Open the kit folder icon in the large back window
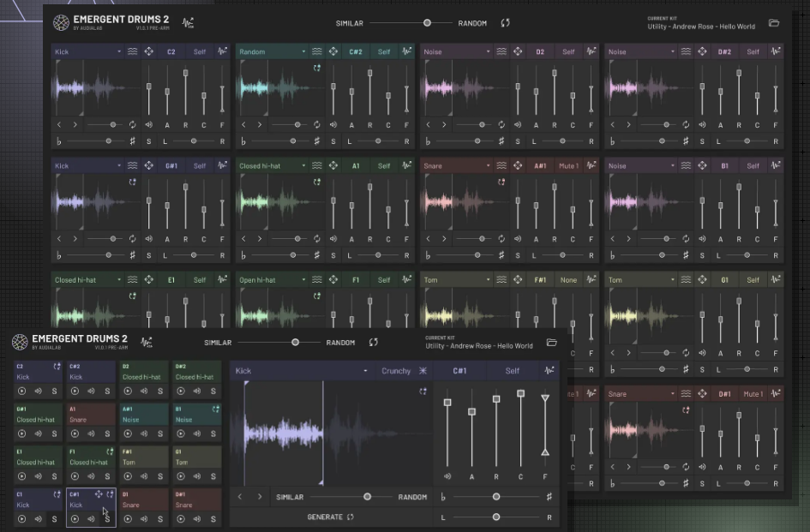 (x=774, y=23)
